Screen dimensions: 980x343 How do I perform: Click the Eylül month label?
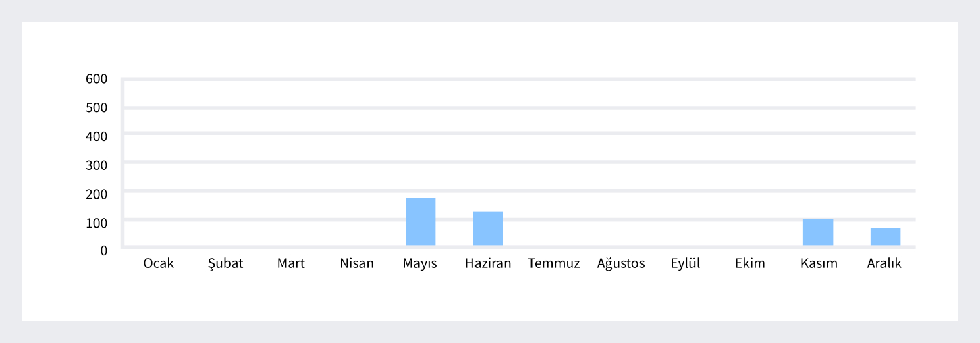click(x=685, y=263)
